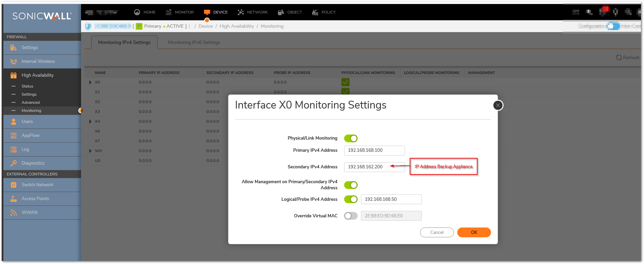Click Logical/Probe IPv4 address field
The height and width of the screenshot is (264, 644).
[x=391, y=199]
